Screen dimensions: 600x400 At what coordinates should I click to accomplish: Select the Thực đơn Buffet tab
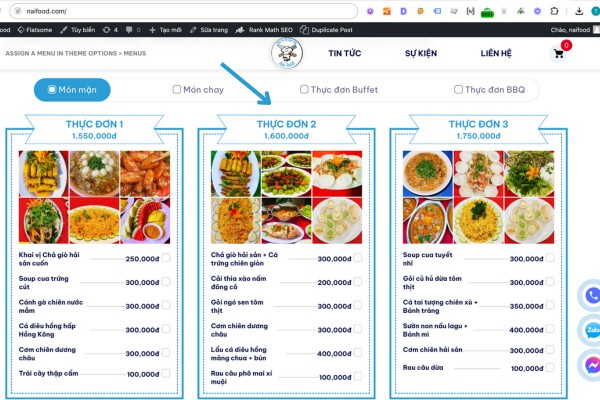tap(339, 90)
